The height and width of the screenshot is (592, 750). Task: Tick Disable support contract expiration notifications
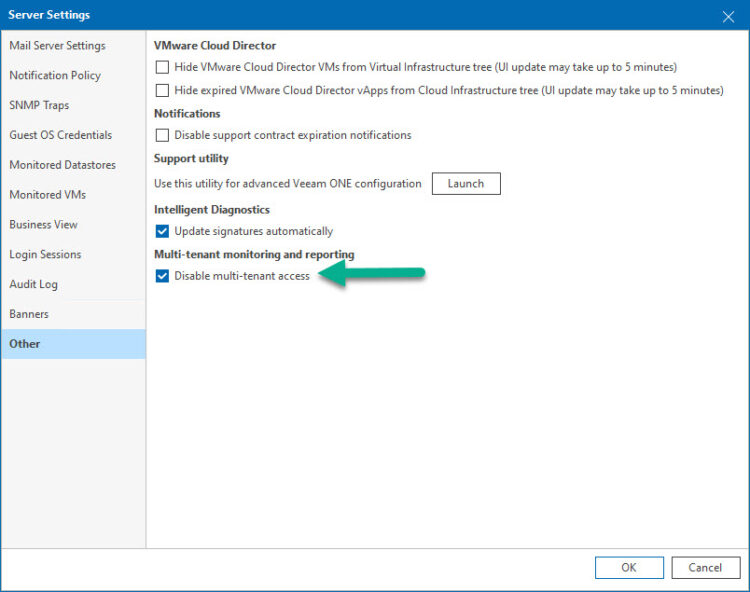pyautogui.click(x=162, y=135)
